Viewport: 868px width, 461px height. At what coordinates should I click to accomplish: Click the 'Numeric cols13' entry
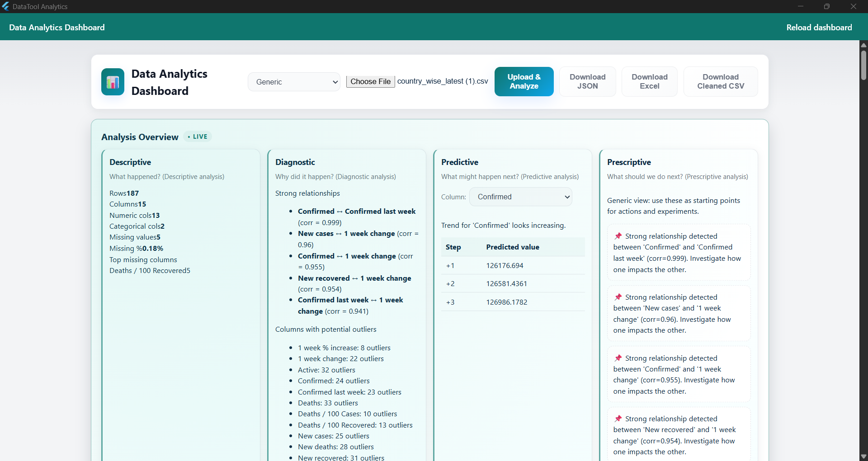click(x=135, y=215)
